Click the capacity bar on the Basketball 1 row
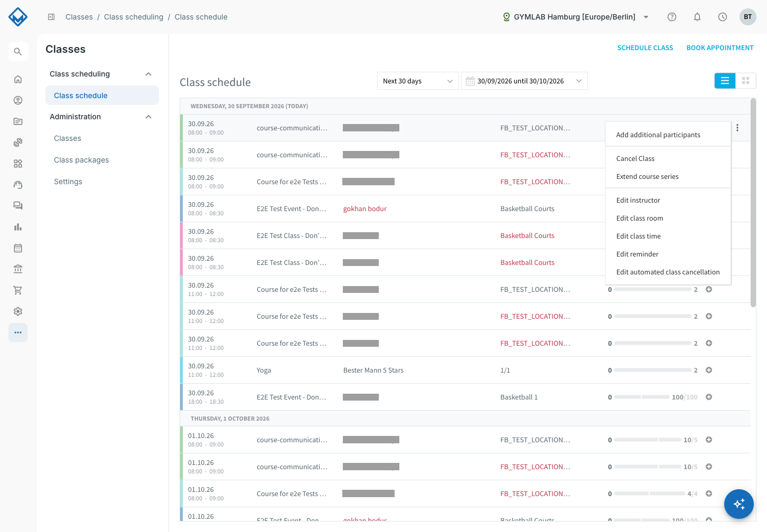Viewport: 767px width, 532px height. [642, 397]
